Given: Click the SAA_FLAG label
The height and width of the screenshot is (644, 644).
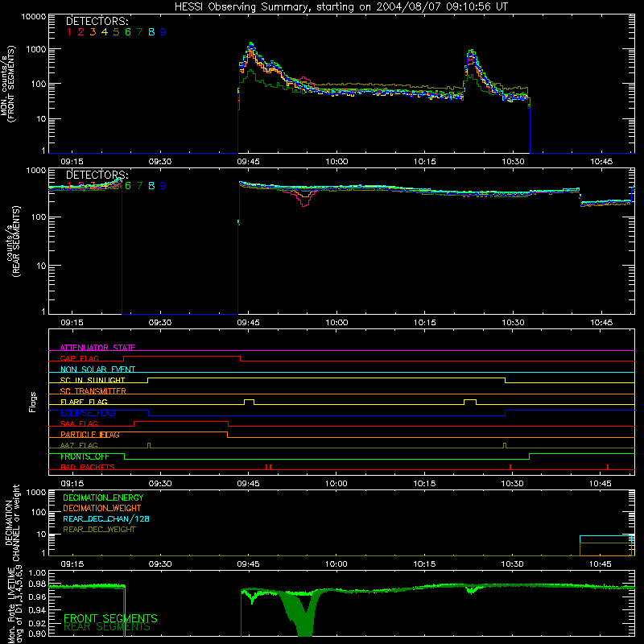Looking at the screenshot, I should point(79,423).
